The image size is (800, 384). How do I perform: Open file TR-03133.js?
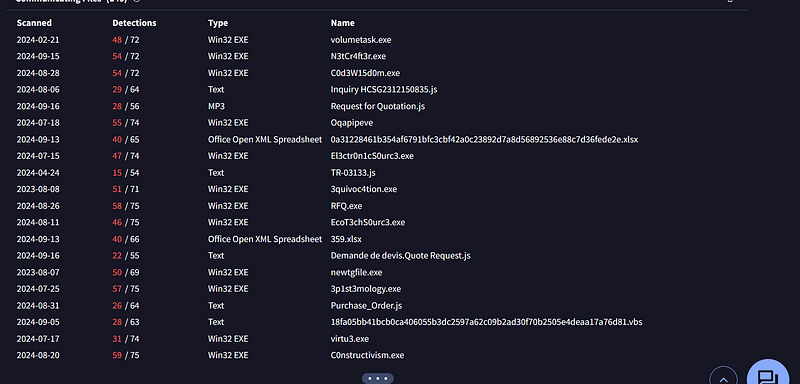[x=353, y=172]
